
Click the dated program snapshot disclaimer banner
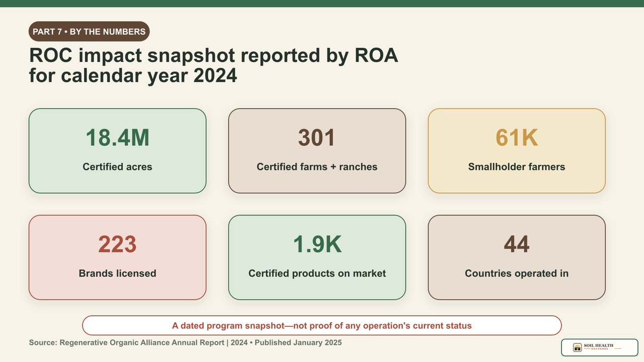[322, 325]
